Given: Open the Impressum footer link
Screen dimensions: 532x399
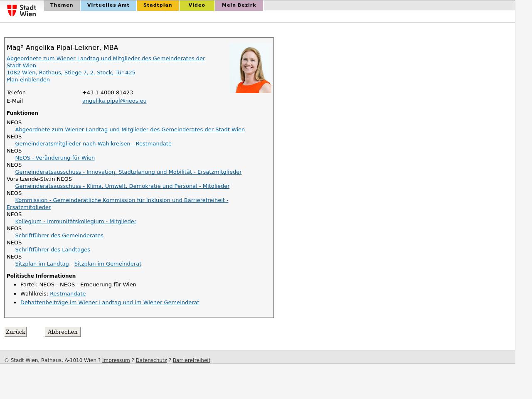Looking at the screenshot, I should [x=116, y=360].
